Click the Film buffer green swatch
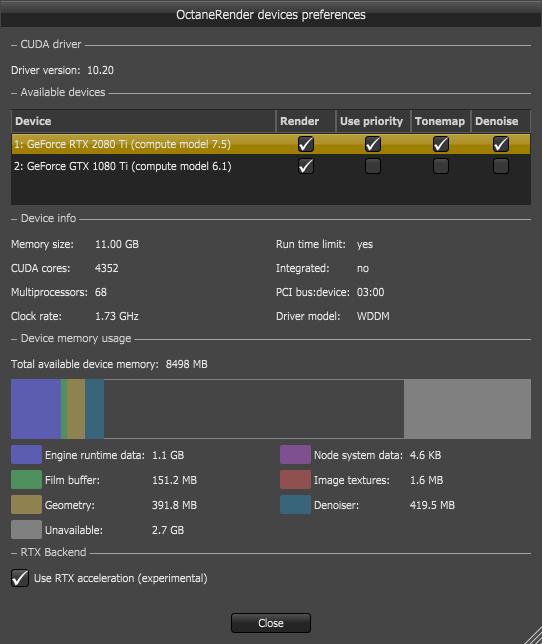Screen dimensions: 542x644 [x=26, y=480]
